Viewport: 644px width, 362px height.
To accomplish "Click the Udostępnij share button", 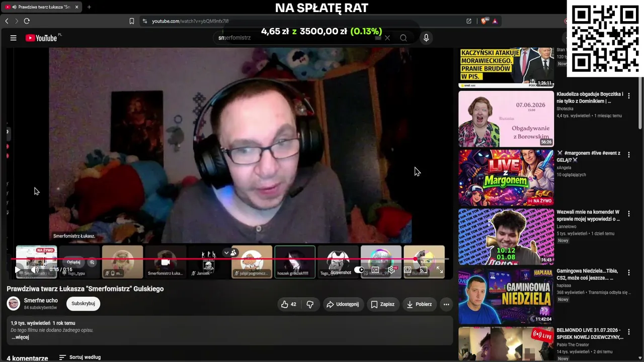I will (x=343, y=304).
